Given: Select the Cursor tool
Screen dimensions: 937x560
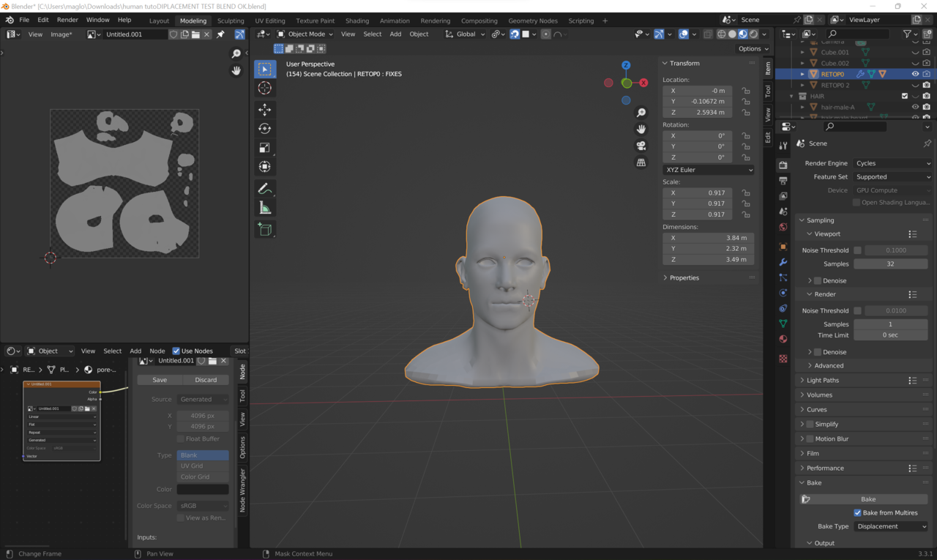Looking at the screenshot, I should [x=264, y=88].
